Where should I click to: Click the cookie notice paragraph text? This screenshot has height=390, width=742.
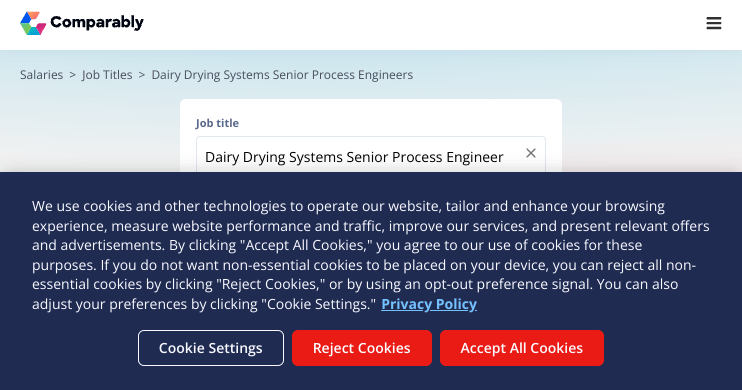[x=371, y=255]
